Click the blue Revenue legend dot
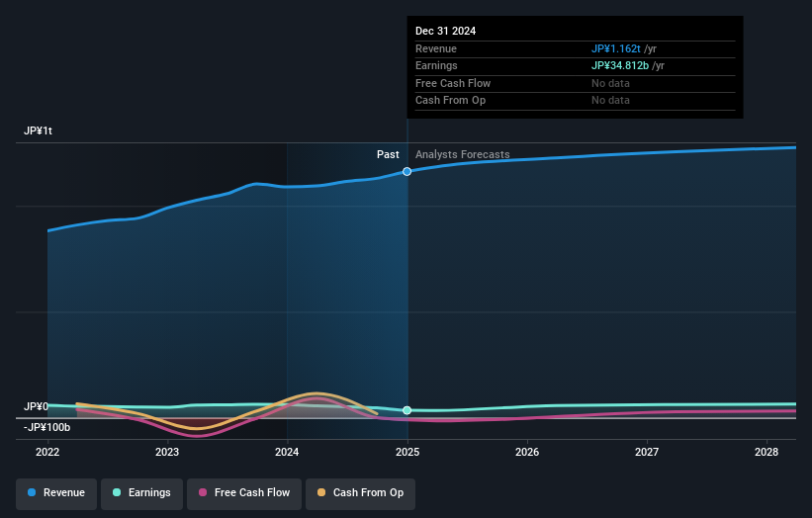Screen dimensions: 812x518 pyautogui.click(x=32, y=492)
